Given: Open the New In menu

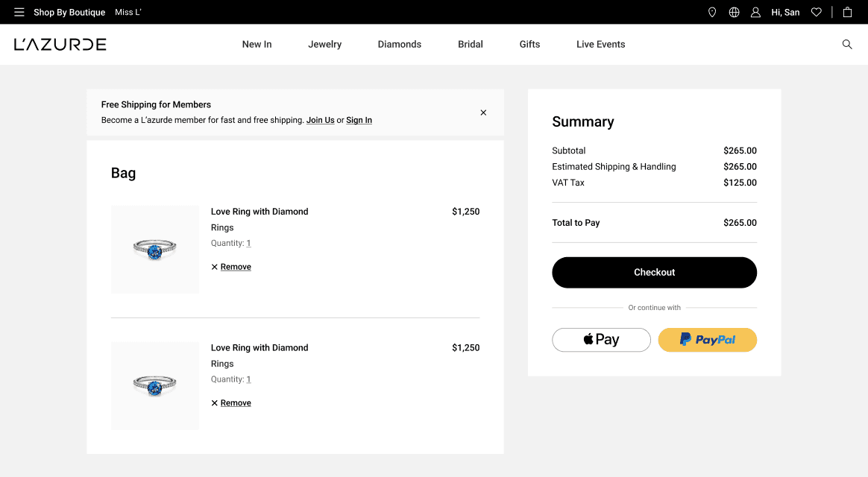Looking at the screenshot, I should pos(257,44).
